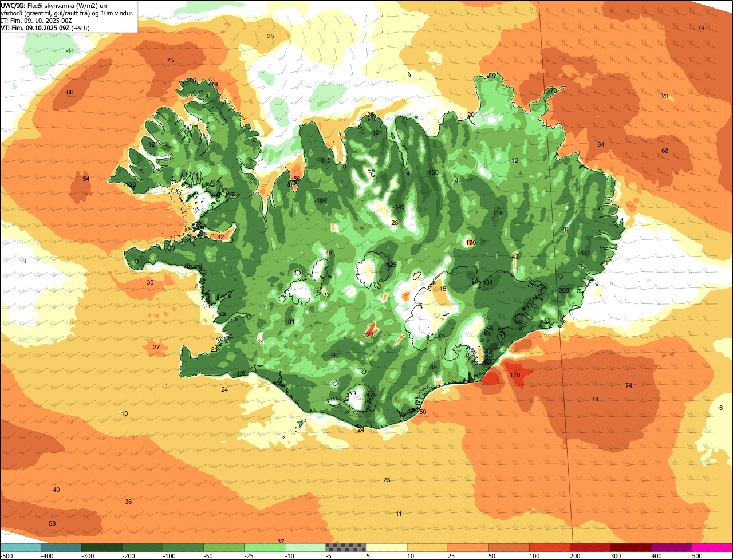Click the light teal -500 to -400 legend swatch
The height and width of the screenshot is (560, 733).
click(20, 547)
